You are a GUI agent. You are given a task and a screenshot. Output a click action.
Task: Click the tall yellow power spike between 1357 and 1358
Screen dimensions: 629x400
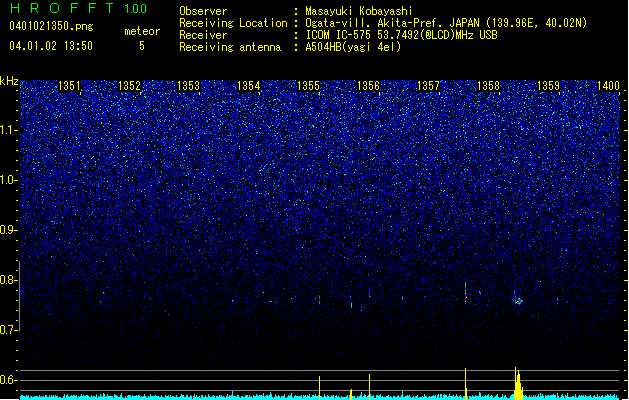tap(465, 383)
